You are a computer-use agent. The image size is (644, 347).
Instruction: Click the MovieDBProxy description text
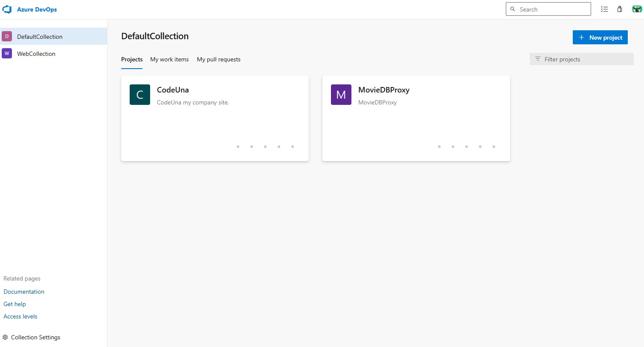click(x=377, y=102)
